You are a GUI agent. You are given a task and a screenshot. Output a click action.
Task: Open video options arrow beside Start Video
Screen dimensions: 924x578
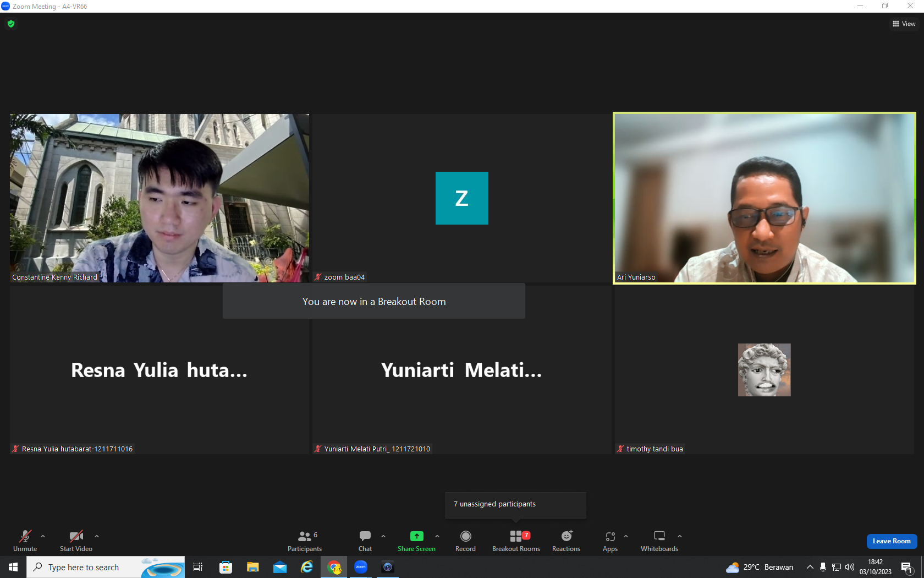tap(97, 536)
